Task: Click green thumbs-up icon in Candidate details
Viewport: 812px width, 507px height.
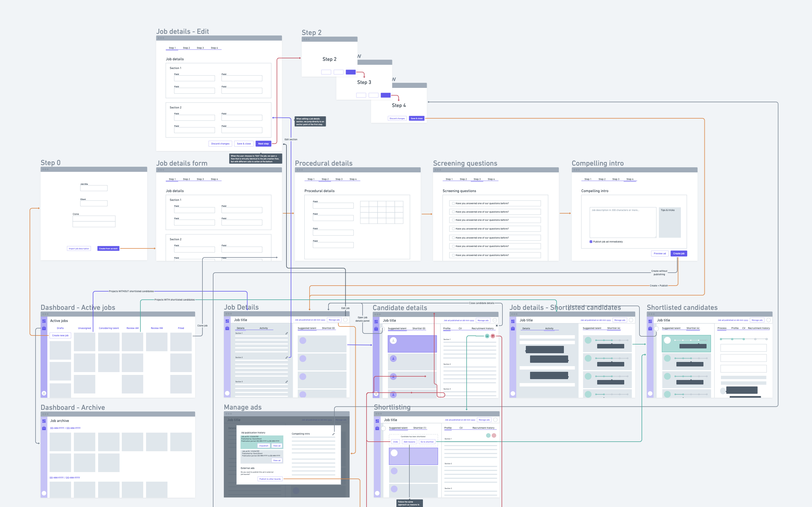Action: click(487, 336)
